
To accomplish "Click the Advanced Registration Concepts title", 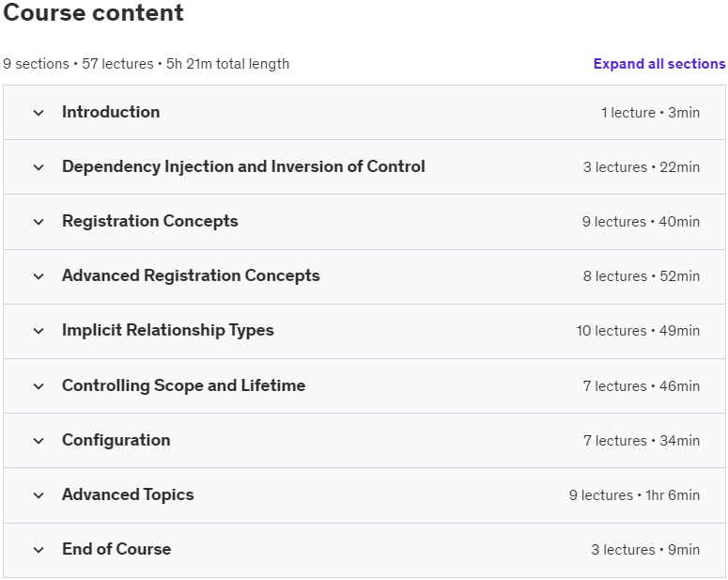I will [191, 275].
